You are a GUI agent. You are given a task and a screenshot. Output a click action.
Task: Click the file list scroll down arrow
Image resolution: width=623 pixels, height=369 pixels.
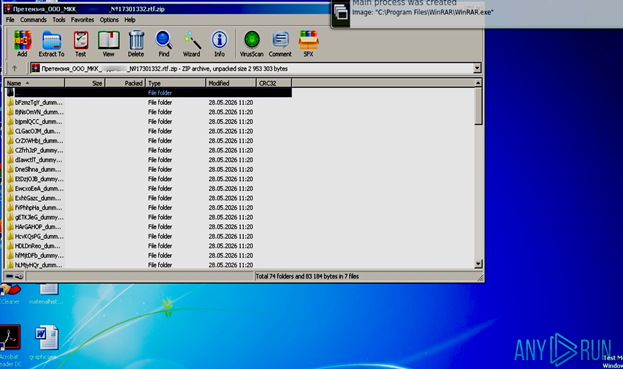tap(478, 264)
